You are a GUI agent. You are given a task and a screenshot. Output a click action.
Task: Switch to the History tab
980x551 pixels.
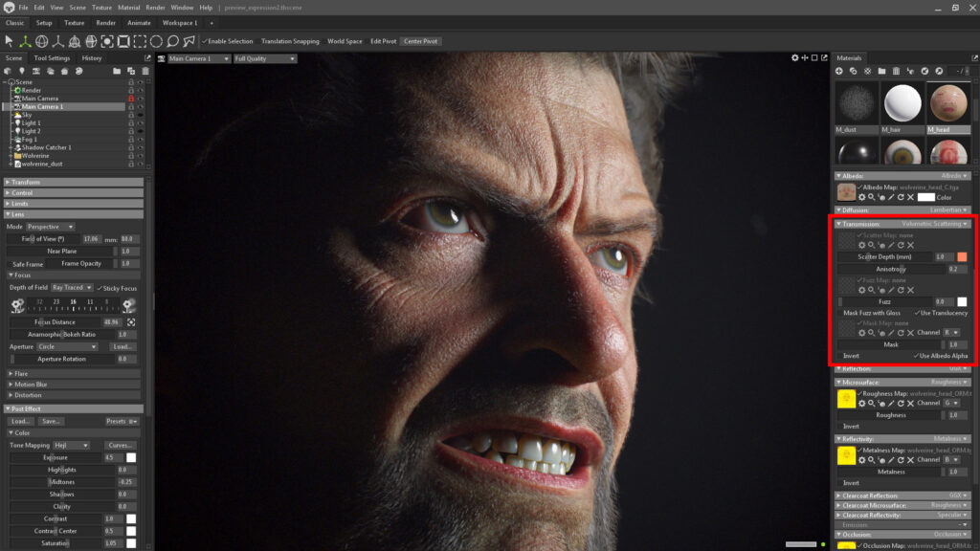pos(93,57)
